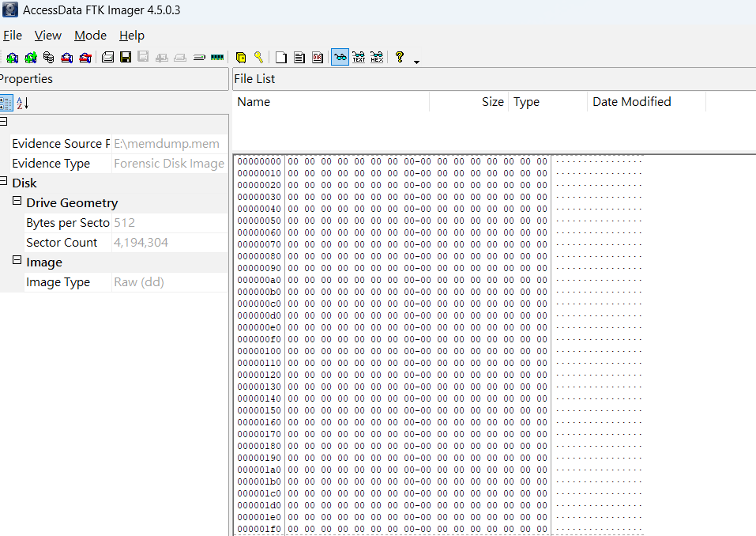The image size is (756, 536).
Task: Select the Bytes per Sector property
Action: [x=67, y=223]
